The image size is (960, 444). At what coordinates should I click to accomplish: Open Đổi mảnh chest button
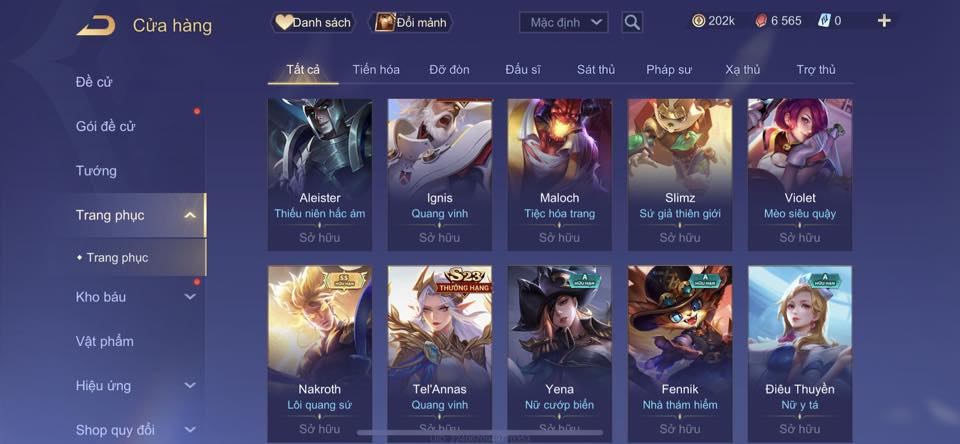tap(411, 23)
